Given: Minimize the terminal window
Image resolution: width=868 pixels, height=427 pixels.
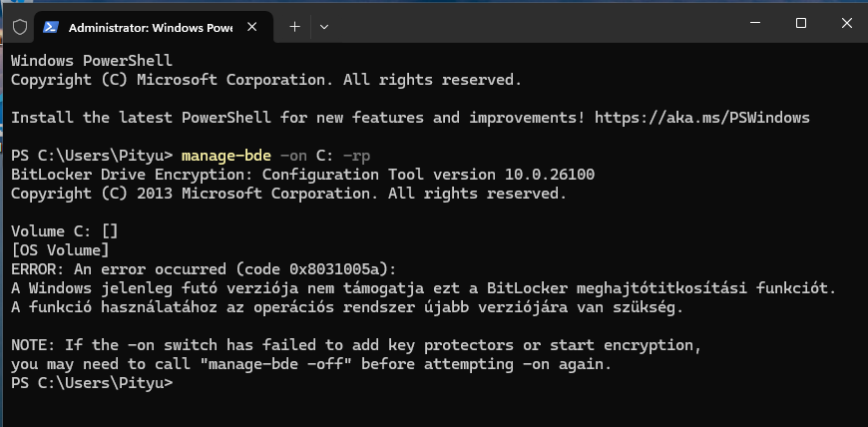Looking at the screenshot, I should coord(755,23).
